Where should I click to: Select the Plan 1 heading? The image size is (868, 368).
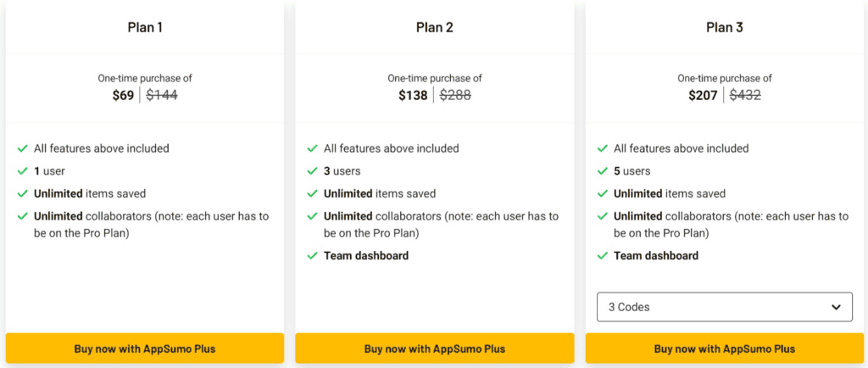pos(144,27)
